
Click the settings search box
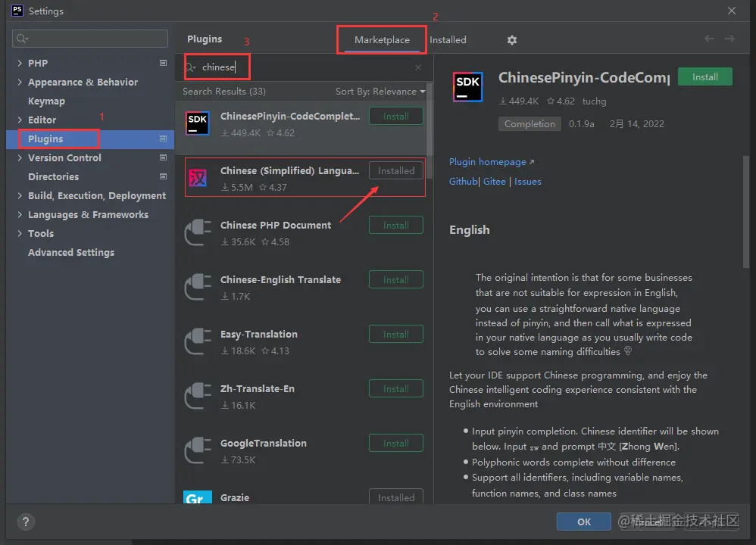point(90,39)
